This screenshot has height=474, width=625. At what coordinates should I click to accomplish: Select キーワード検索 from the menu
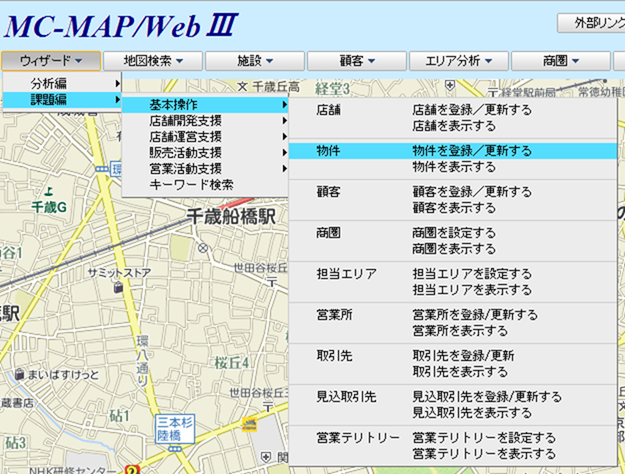pyautogui.click(x=191, y=185)
